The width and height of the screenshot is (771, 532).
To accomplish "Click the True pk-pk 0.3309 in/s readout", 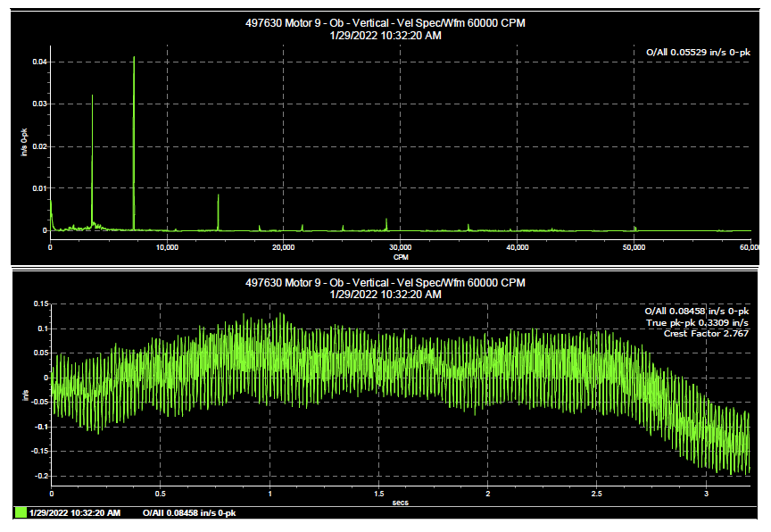I will pyautogui.click(x=697, y=322).
